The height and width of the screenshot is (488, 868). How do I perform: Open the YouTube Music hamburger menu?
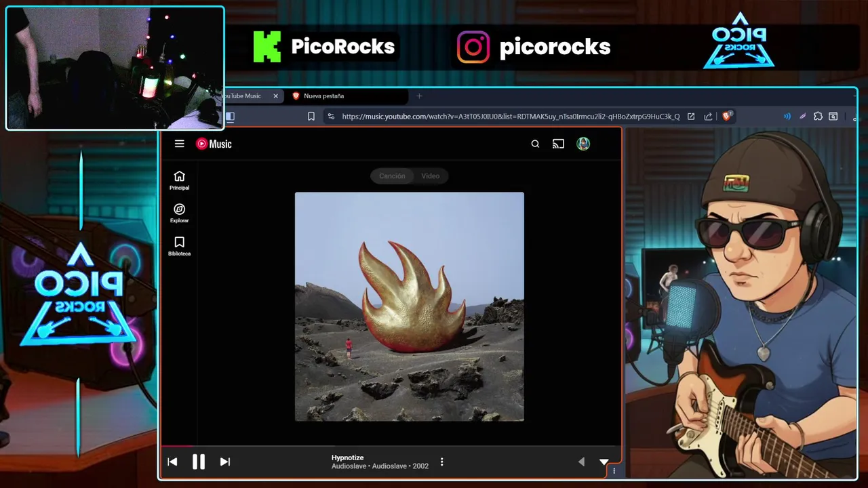point(179,144)
